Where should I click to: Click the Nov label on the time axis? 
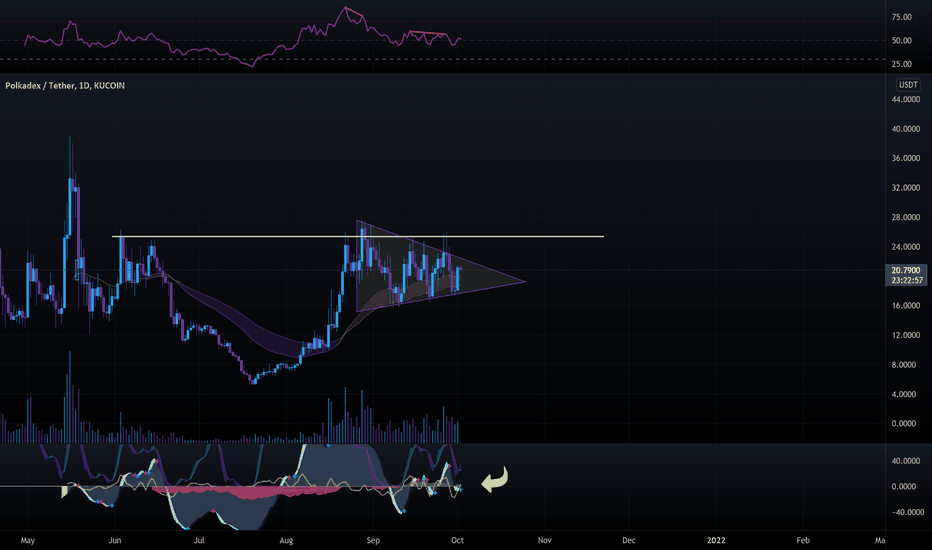pyautogui.click(x=544, y=540)
